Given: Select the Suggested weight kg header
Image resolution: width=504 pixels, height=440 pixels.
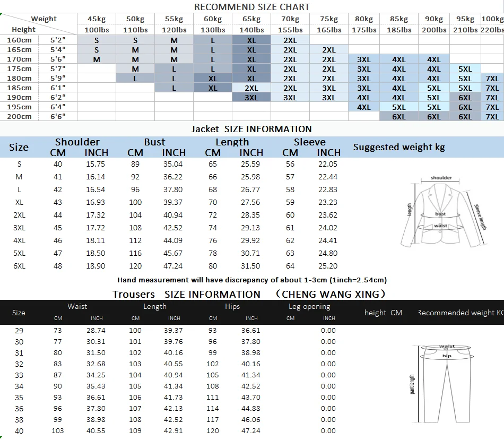Looking at the screenshot, I should 399,147.
